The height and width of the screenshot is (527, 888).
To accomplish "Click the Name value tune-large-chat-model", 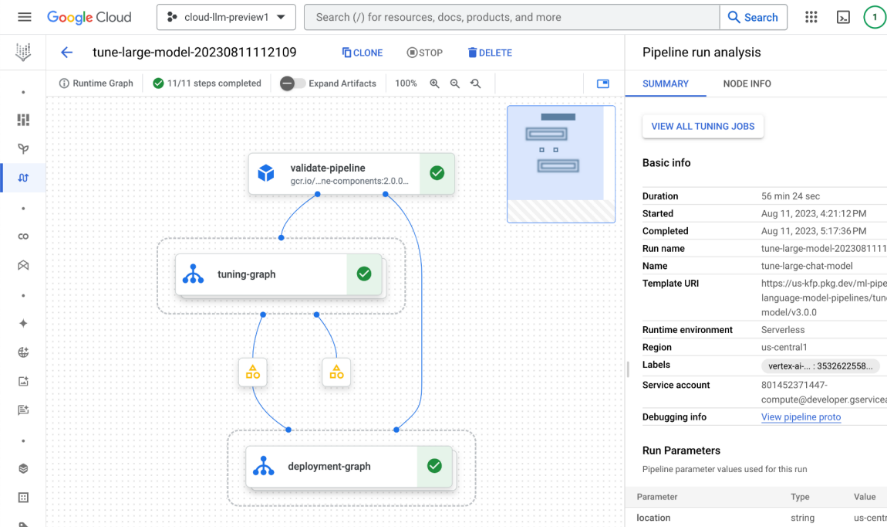I will pos(807,266).
